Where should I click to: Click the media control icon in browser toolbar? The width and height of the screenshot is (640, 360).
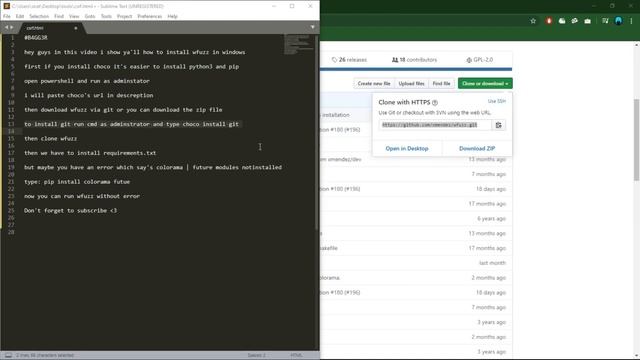pyautogui.click(x=605, y=21)
